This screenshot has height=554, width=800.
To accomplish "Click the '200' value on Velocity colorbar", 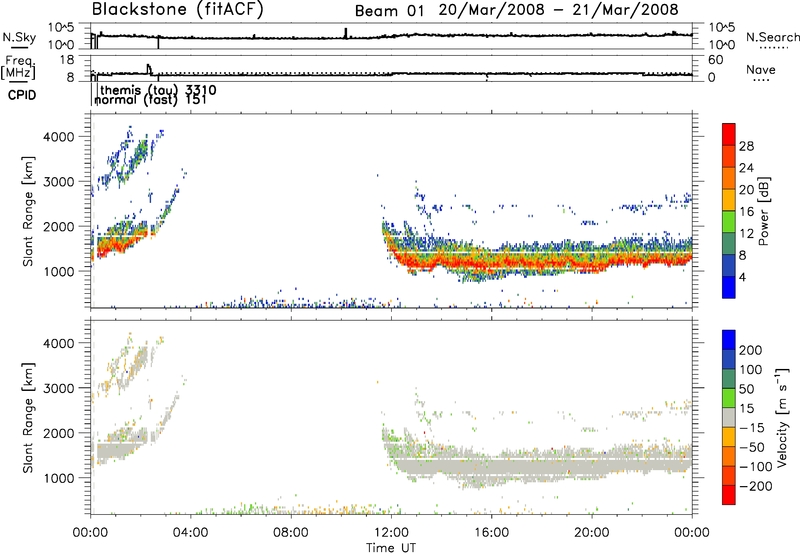I will [x=751, y=350].
